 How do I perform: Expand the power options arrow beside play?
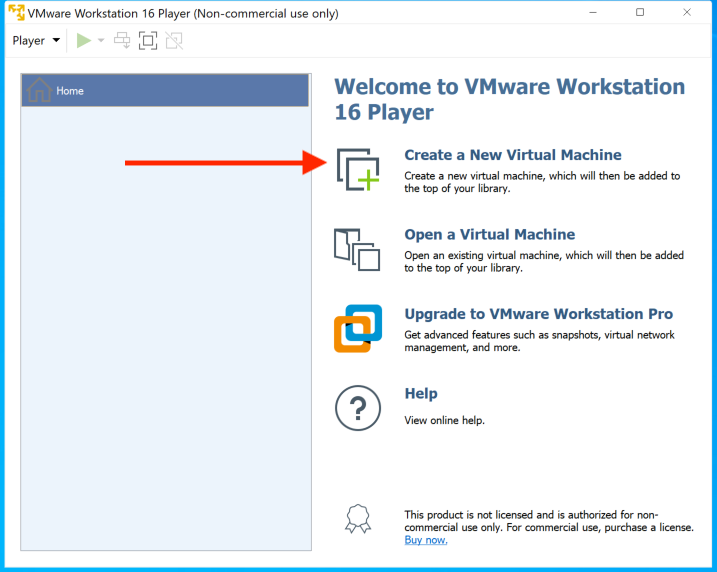pos(101,41)
